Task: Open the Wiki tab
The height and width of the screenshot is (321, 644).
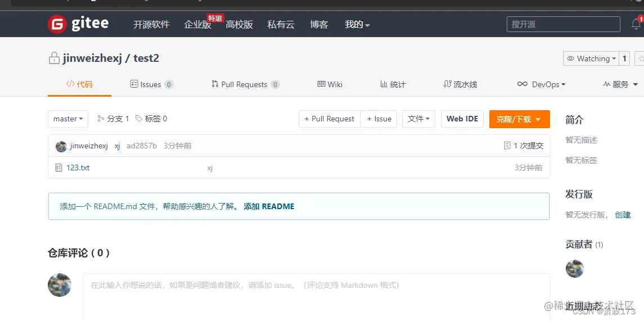Action: point(330,84)
